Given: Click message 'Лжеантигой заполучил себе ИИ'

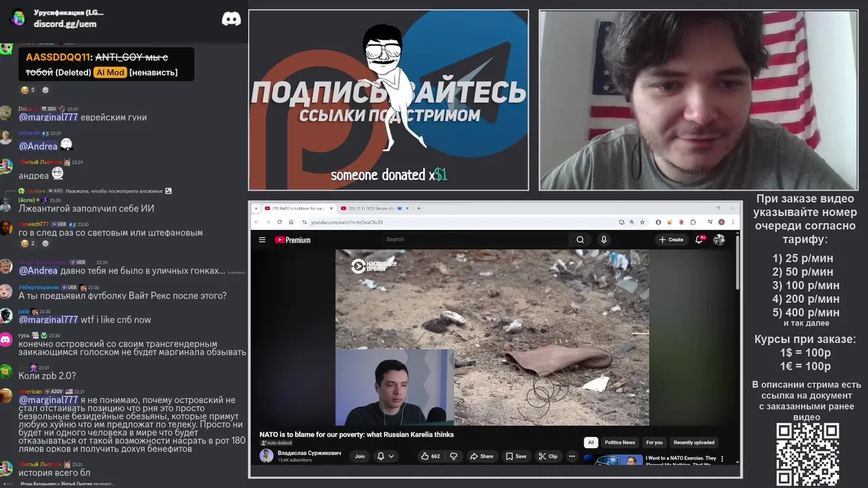Looking at the screenshot, I should (86, 209).
